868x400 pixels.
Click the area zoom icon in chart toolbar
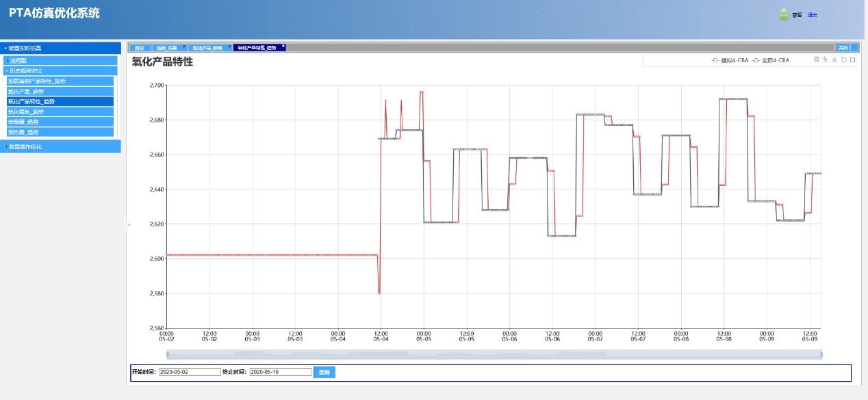tap(843, 60)
